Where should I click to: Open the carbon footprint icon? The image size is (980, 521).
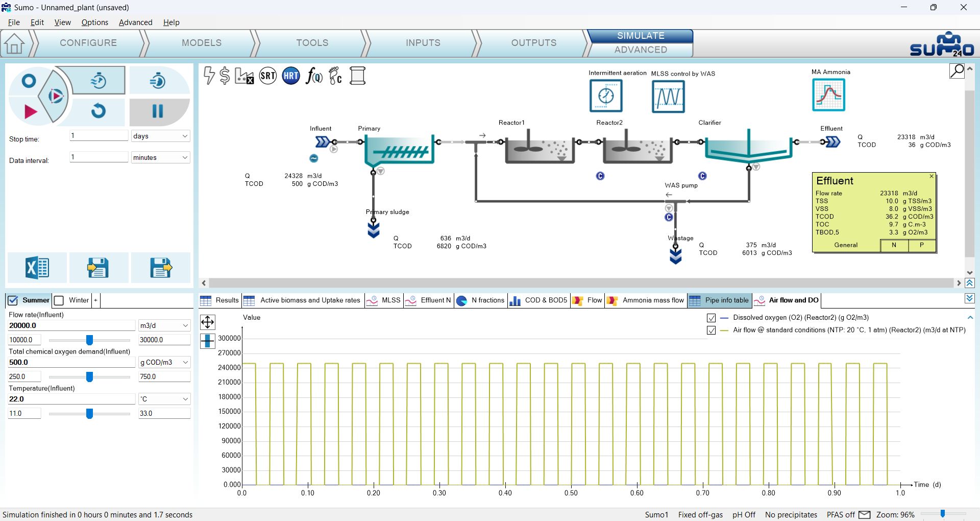335,76
